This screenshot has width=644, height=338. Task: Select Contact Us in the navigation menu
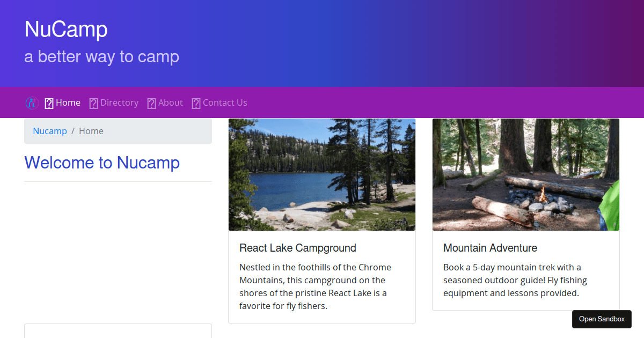(225, 102)
